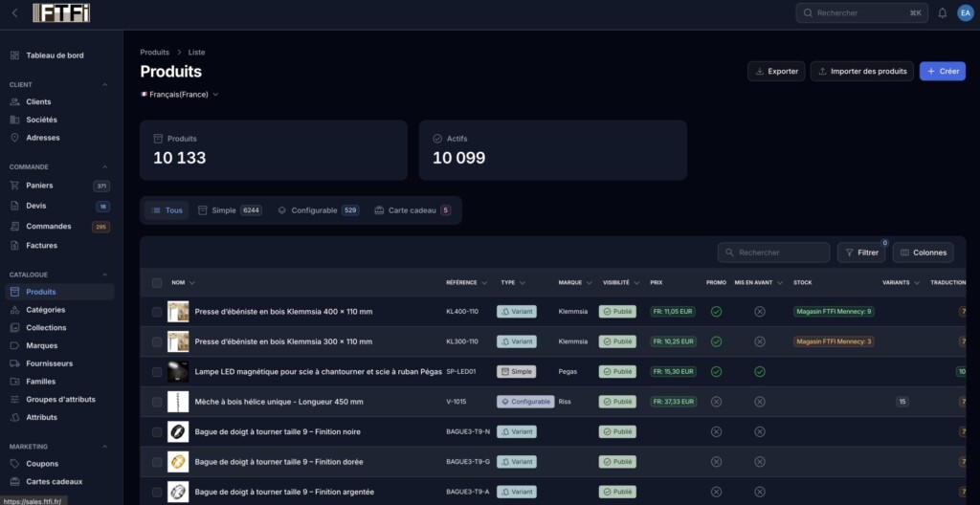Click promo cross icon for V-1015 row
Viewport: 980px width, 505px height.
716,402
